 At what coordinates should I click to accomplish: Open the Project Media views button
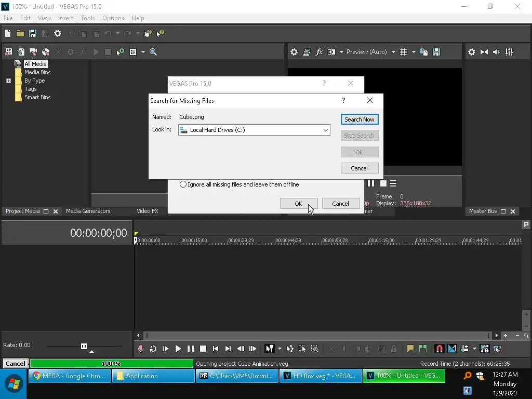pyautogui.click(x=133, y=52)
